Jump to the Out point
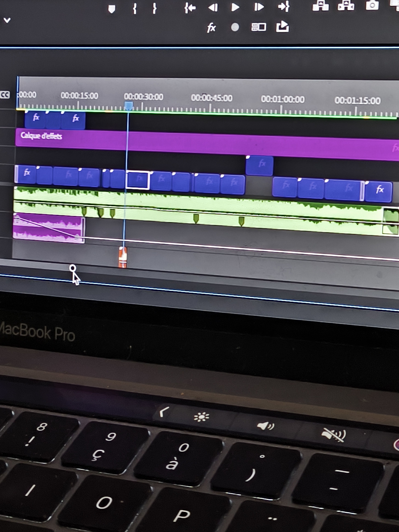Viewport: 399px width, 532px height. pyautogui.click(x=284, y=6)
